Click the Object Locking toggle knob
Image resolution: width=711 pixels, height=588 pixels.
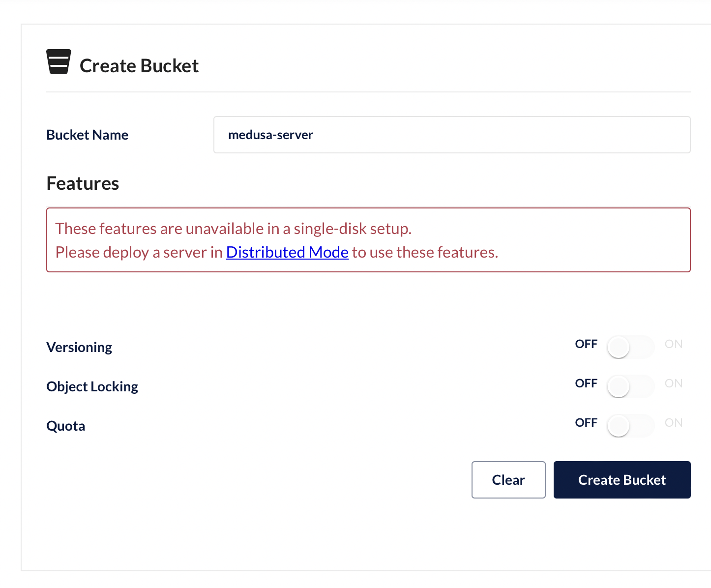pyautogui.click(x=618, y=386)
